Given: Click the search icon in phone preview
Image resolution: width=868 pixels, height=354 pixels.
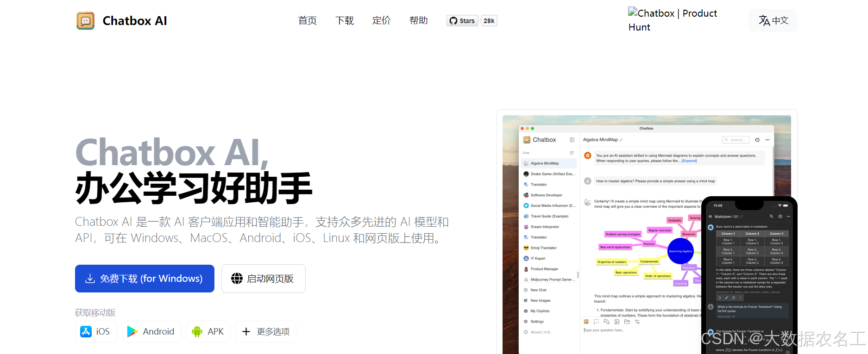Looking at the screenshot, I should coord(771,217).
